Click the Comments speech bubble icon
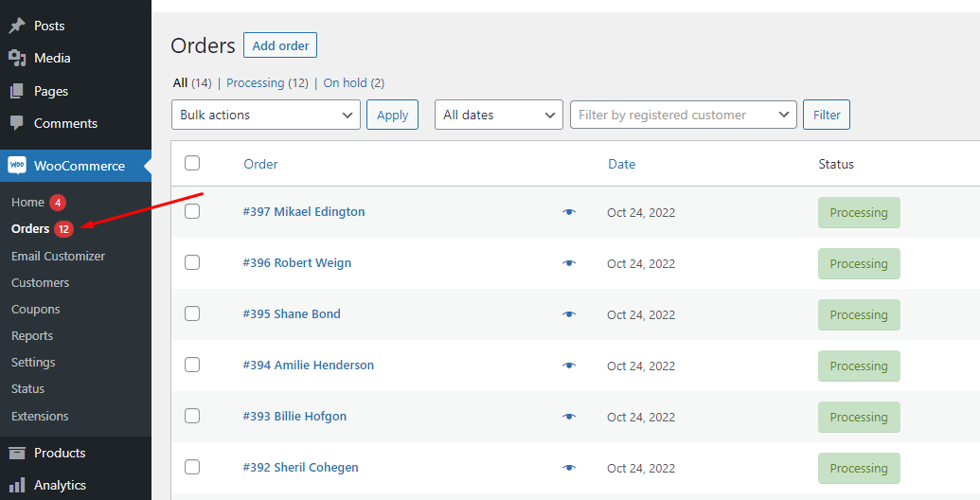The image size is (980, 500). [x=17, y=123]
